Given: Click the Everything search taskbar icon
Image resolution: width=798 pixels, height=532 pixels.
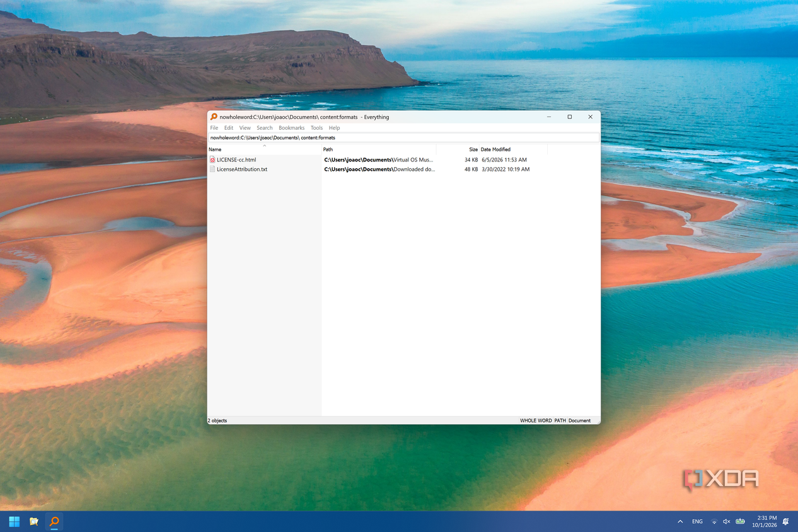Looking at the screenshot, I should coord(54,521).
